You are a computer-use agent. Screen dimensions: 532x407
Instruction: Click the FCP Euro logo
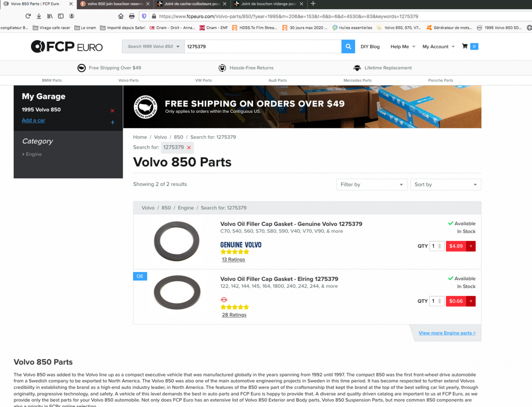click(66, 46)
